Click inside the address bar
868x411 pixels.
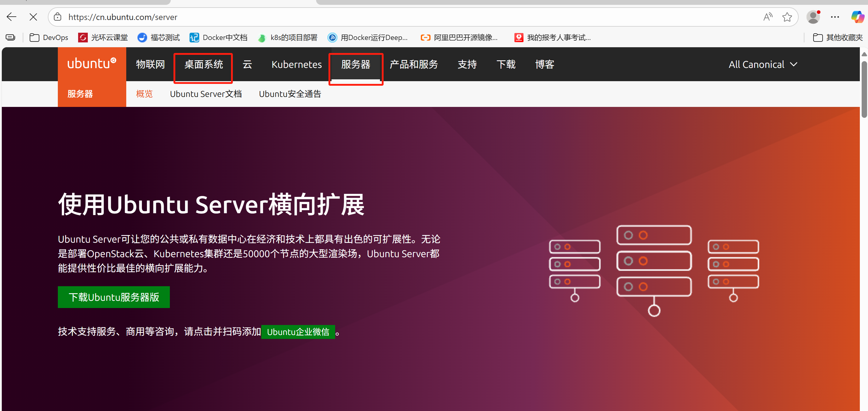(x=236, y=17)
